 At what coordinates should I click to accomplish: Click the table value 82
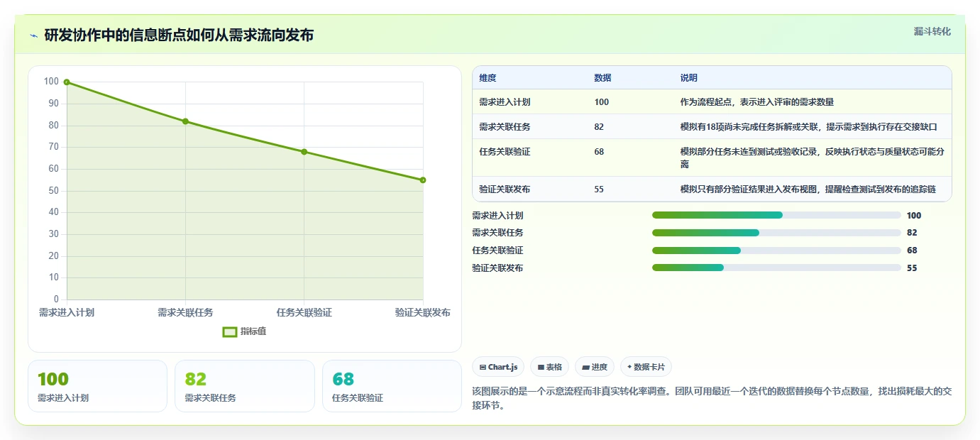click(599, 127)
